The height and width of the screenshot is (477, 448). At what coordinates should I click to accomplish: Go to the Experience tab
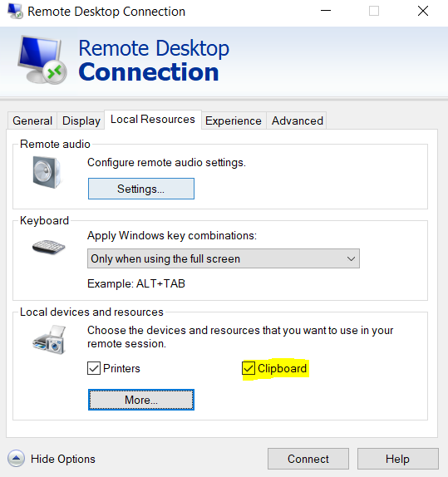[234, 120]
